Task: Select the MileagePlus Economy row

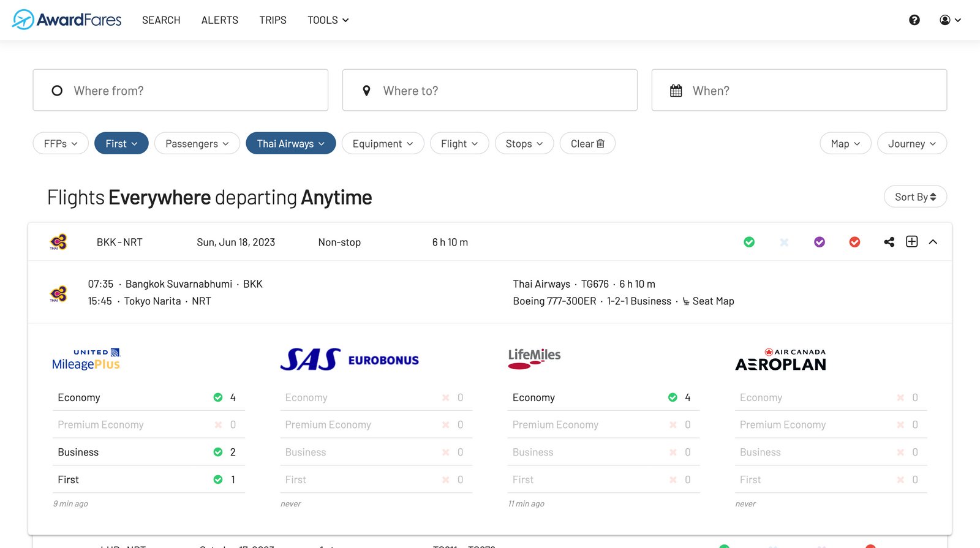Action: (x=149, y=397)
